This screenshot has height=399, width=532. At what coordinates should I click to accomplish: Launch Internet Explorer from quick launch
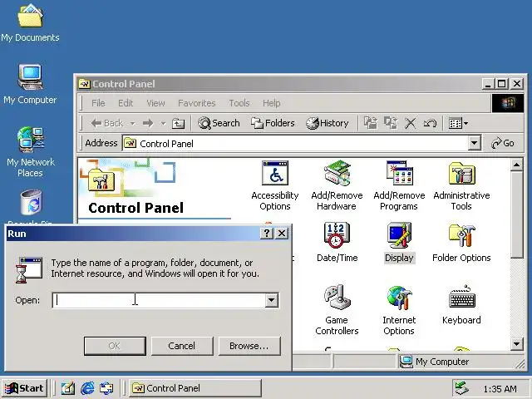click(87, 388)
